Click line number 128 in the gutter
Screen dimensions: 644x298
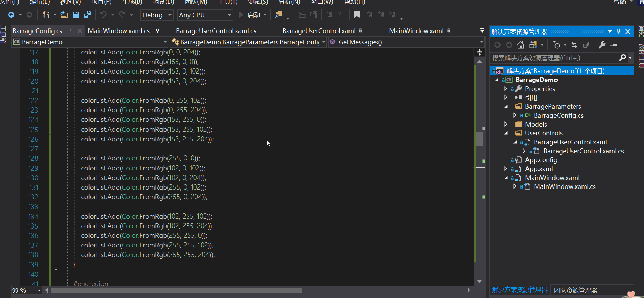(33, 158)
